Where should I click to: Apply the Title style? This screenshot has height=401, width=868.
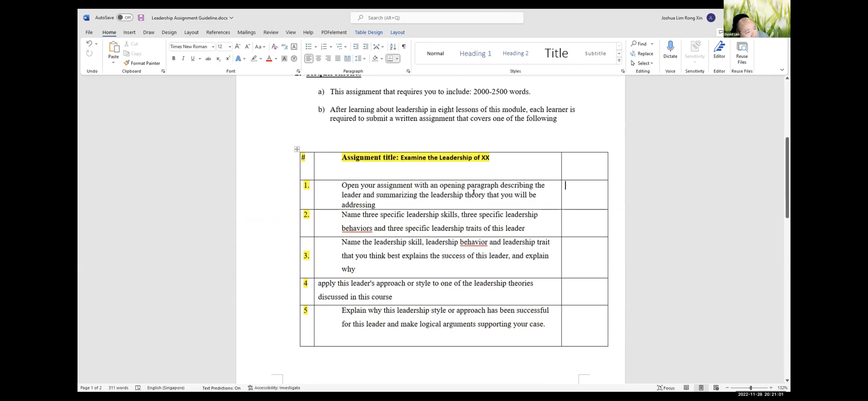point(556,53)
